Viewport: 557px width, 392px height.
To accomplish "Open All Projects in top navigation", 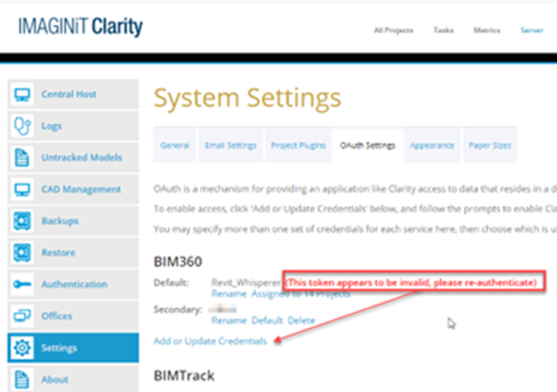I will click(393, 30).
